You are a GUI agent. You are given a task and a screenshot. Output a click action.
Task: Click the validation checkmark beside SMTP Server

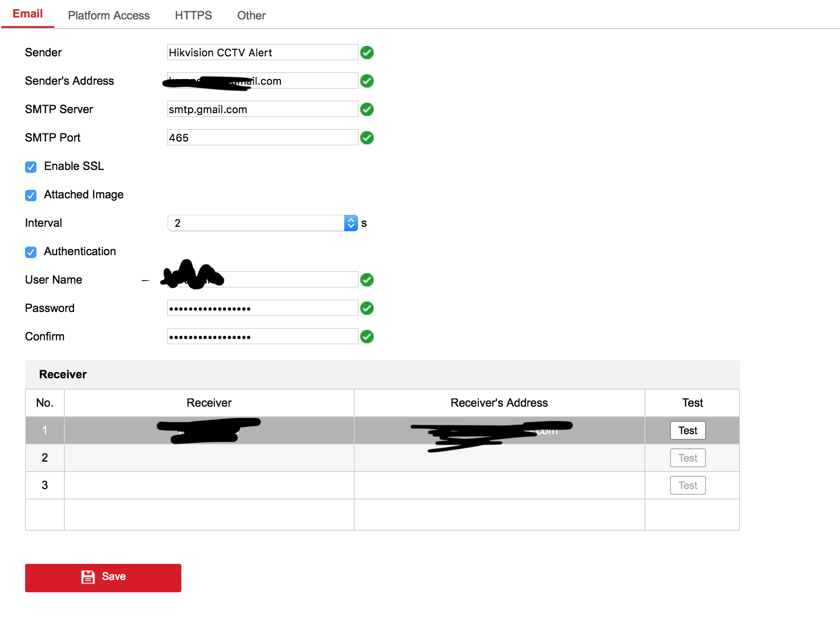click(366, 109)
